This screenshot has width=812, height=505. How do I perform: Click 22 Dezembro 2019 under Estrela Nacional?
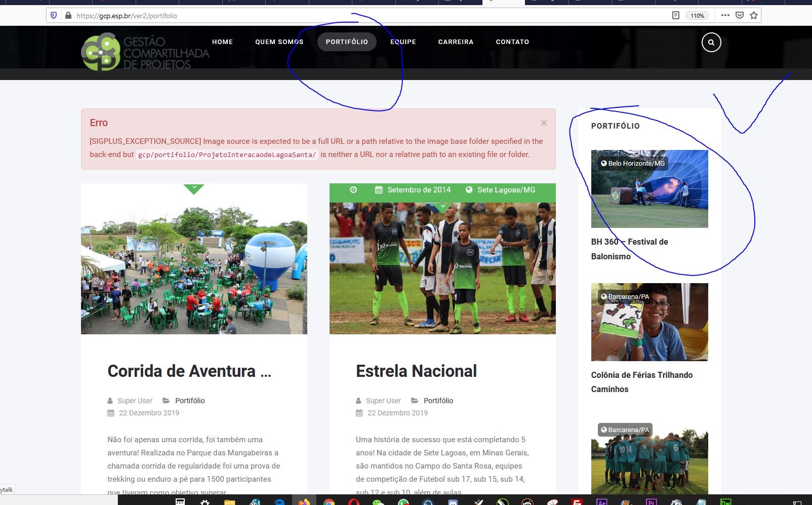click(397, 413)
